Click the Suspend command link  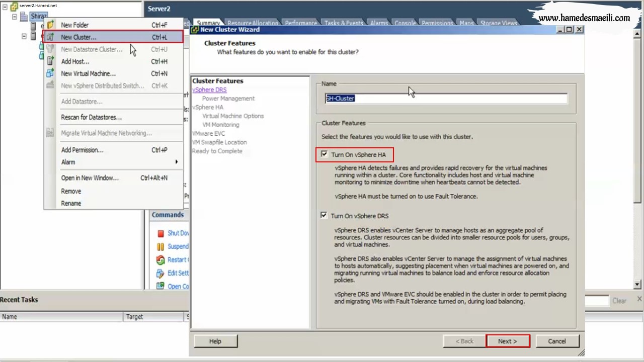click(x=178, y=246)
